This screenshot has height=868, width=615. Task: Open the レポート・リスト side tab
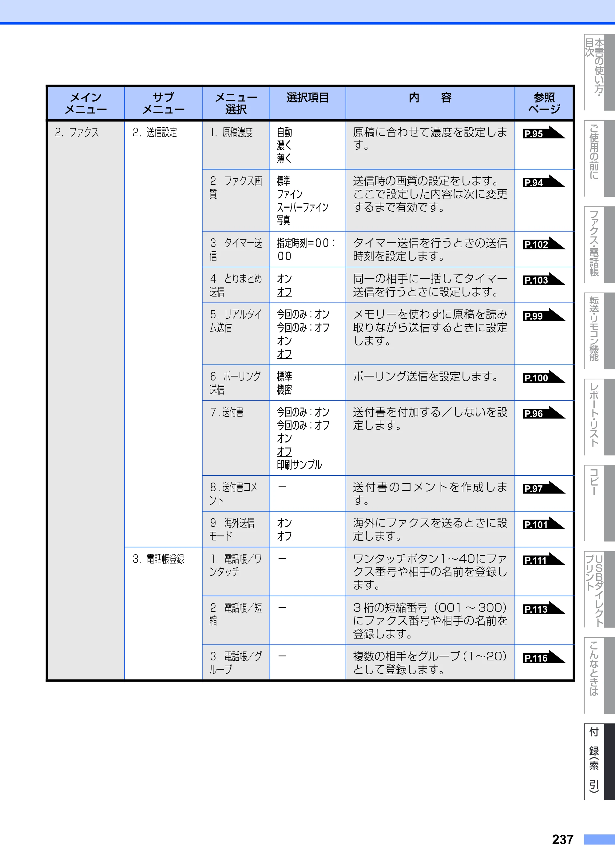[599, 416]
